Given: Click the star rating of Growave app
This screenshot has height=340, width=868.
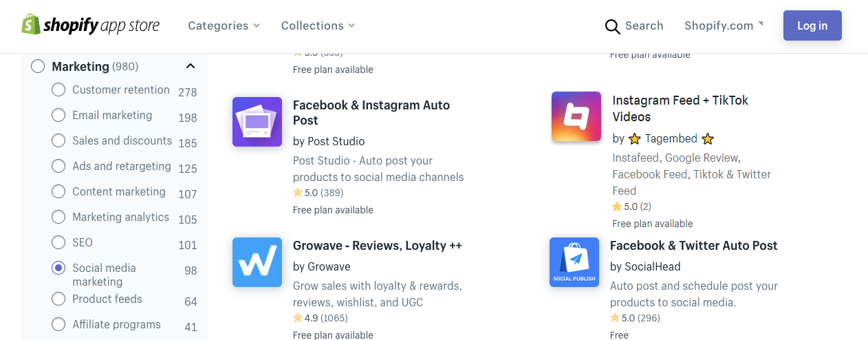Looking at the screenshot, I should tap(321, 318).
